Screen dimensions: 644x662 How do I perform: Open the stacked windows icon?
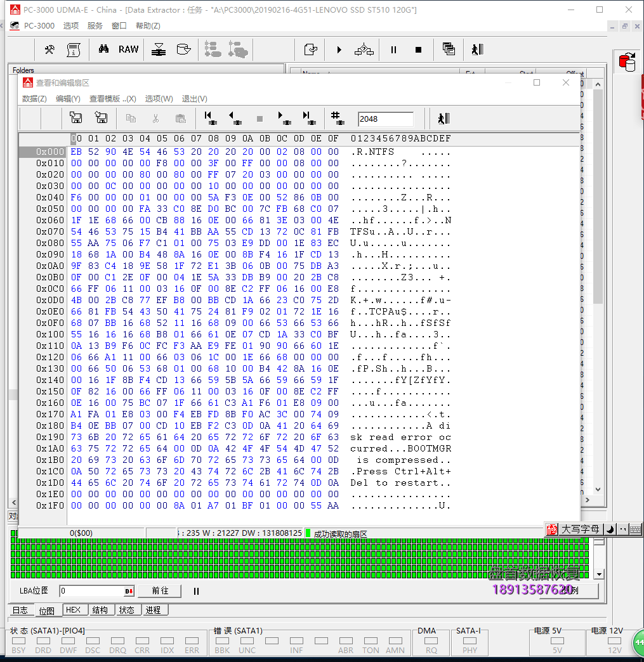[449, 49]
